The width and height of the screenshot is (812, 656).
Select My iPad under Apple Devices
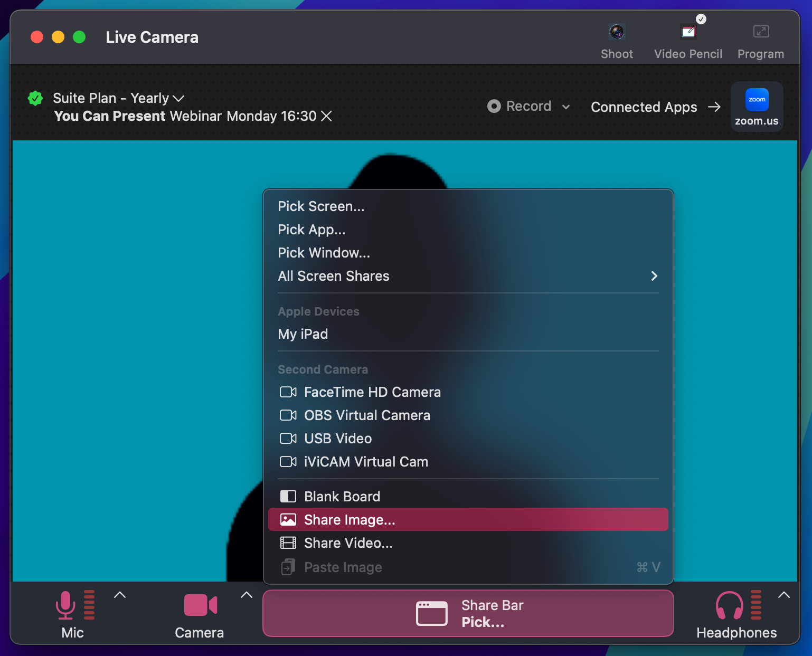point(468,334)
